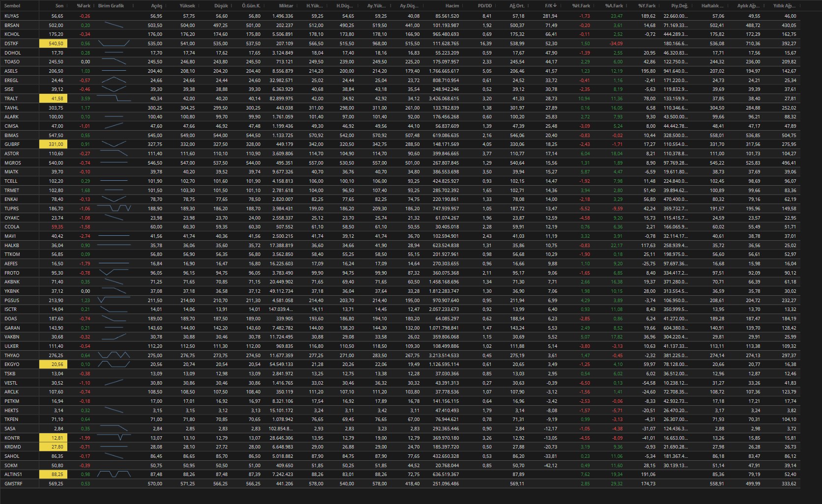
Task: Sort by the Son price column header
Action: point(59,6)
